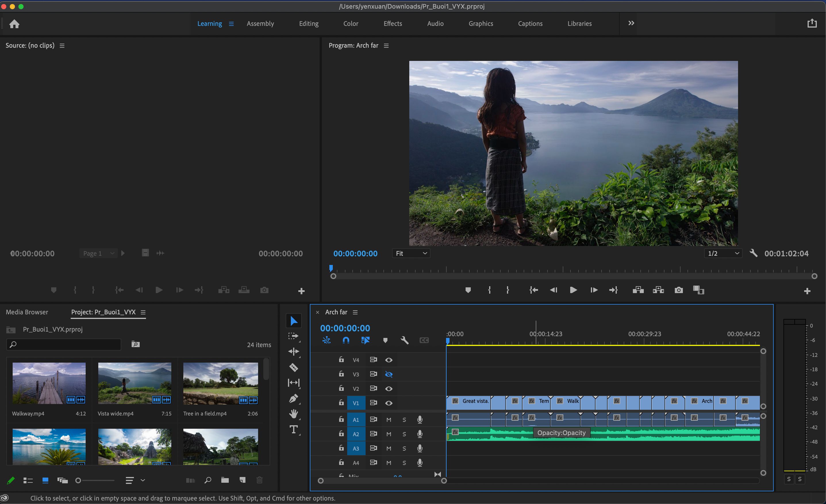Open the Fit zoom level dropdown

[x=411, y=253]
